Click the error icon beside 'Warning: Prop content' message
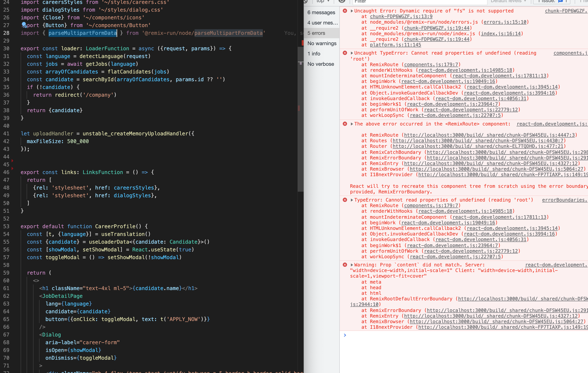This screenshot has height=373, width=588. point(345,265)
